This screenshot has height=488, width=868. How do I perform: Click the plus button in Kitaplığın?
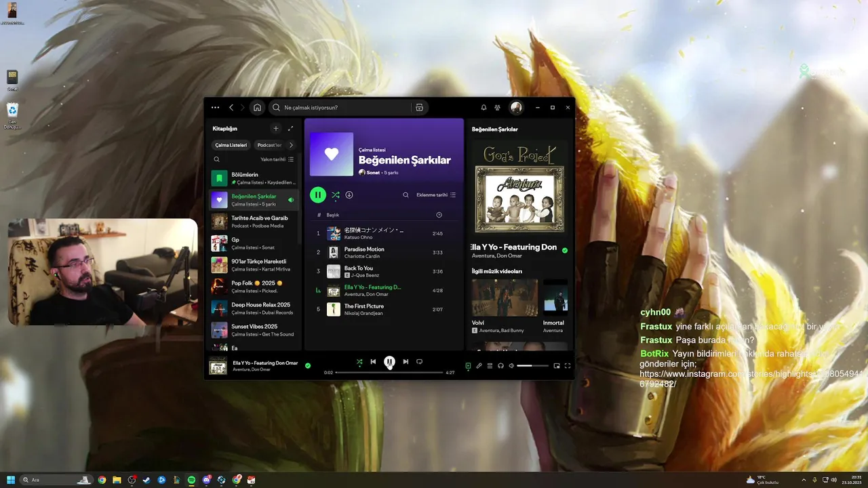275,128
